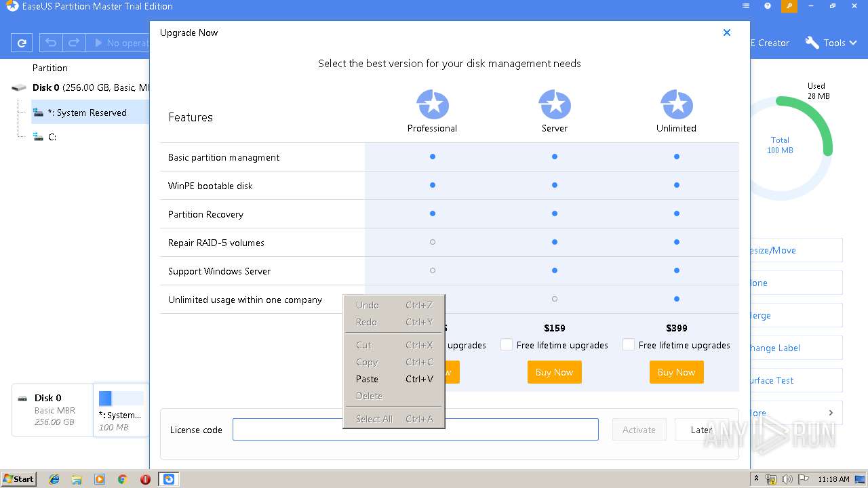The height and width of the screenshot is (488, 868).
Task: Click the taskbar clock showing 11:18 AM
Action: [x=834, y=479]
